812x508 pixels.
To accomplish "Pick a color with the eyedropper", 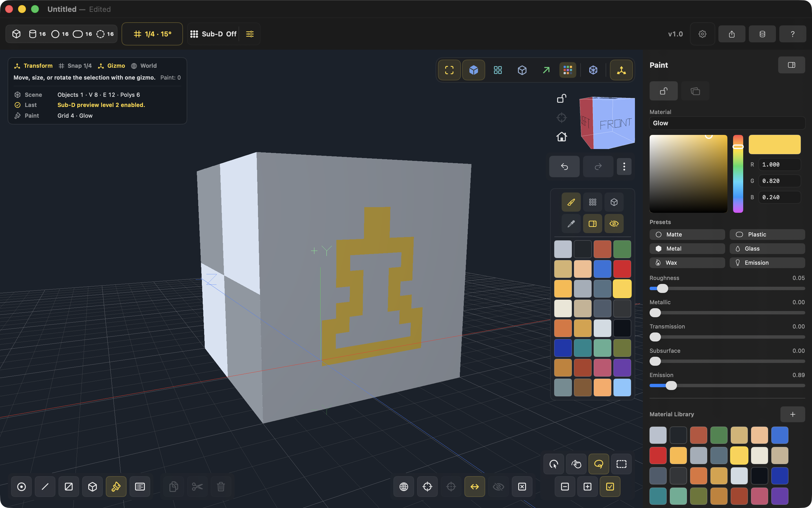I will point(571,224).
